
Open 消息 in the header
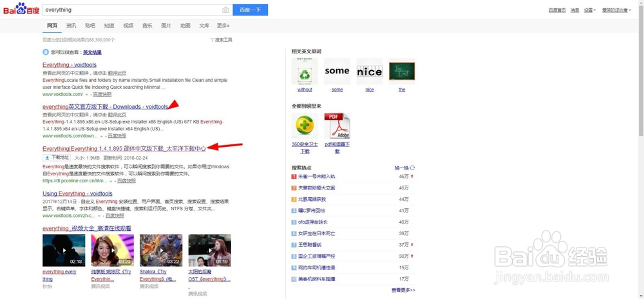click(x=575, y=10)
